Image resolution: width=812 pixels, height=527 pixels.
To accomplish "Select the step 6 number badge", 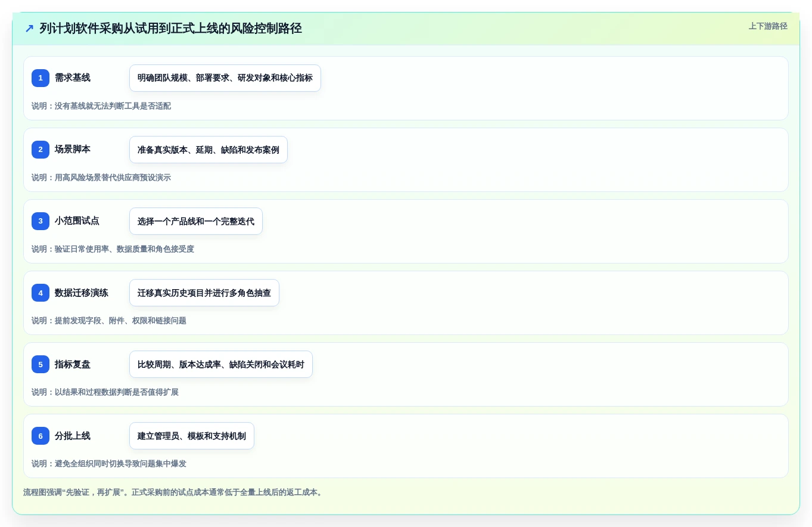I will [x=41, y=436].
